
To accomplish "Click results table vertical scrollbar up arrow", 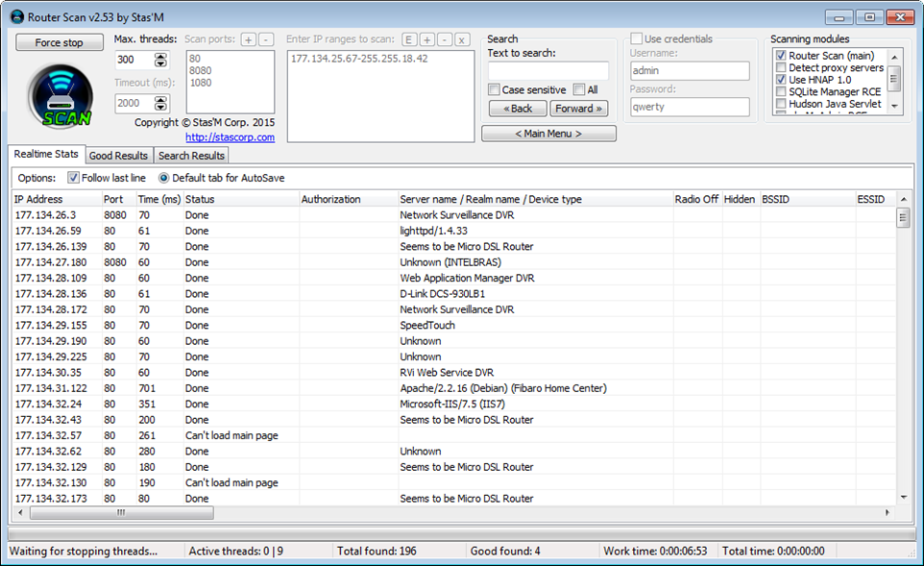I will 904,199.
